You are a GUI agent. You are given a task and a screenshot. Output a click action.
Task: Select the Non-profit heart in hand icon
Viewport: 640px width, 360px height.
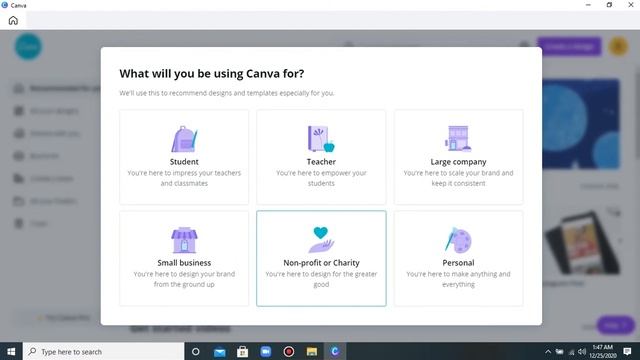pos(321,240)
